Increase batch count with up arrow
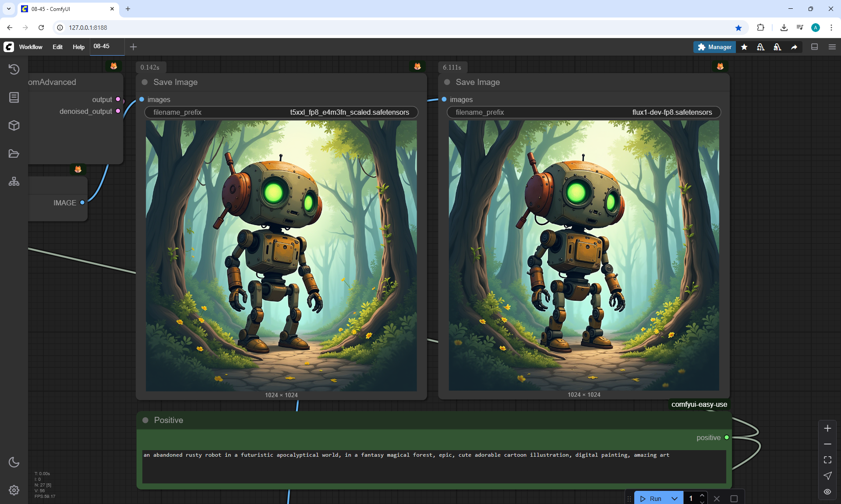Viewport: 841px width, 504px height. (702, 495)
